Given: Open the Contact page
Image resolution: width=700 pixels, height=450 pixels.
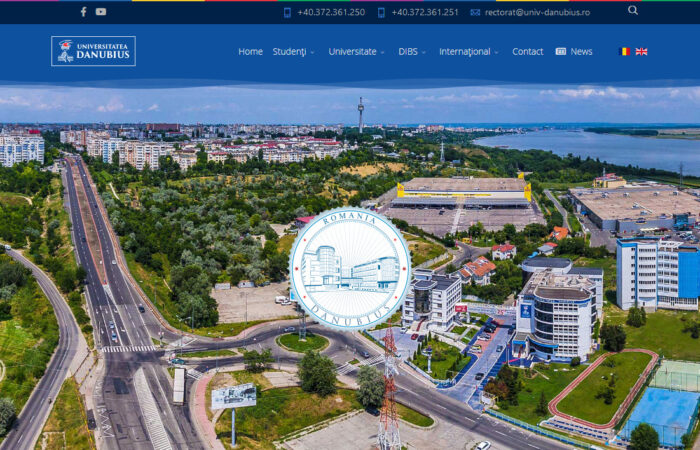Looking at the screenshot, I should pos(528,51).
